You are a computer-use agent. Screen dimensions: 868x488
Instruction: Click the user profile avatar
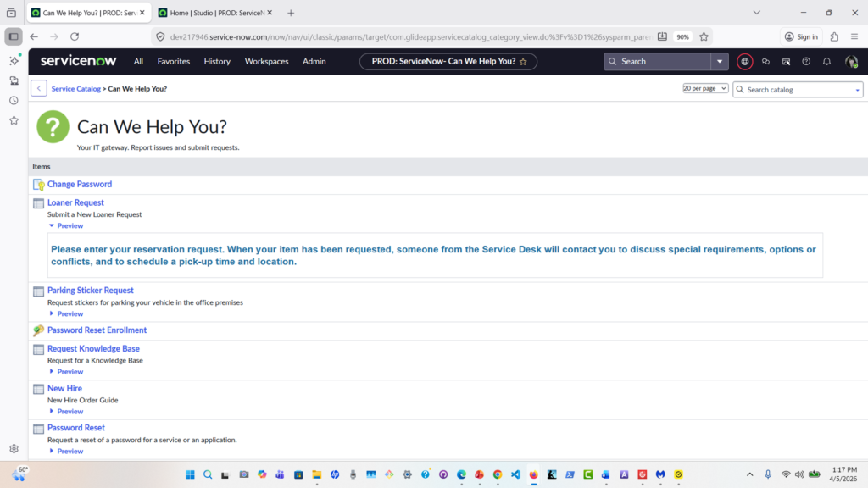(851, 62)
